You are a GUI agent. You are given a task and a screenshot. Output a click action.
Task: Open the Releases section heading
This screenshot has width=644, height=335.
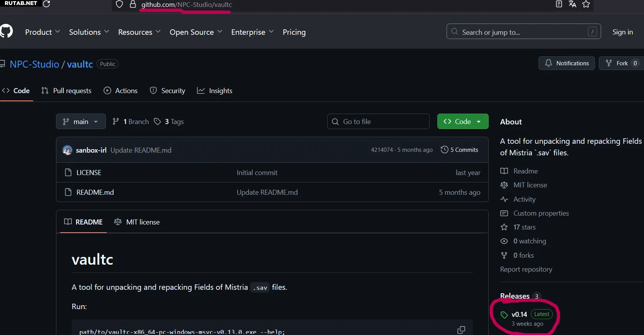coord(515,296)
